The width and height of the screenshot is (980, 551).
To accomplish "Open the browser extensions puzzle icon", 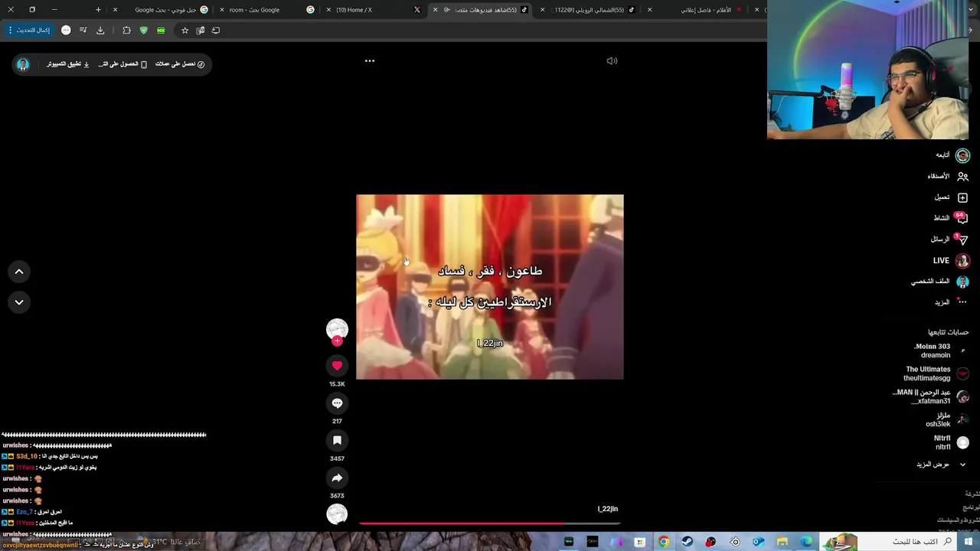I will click(126, 30).
